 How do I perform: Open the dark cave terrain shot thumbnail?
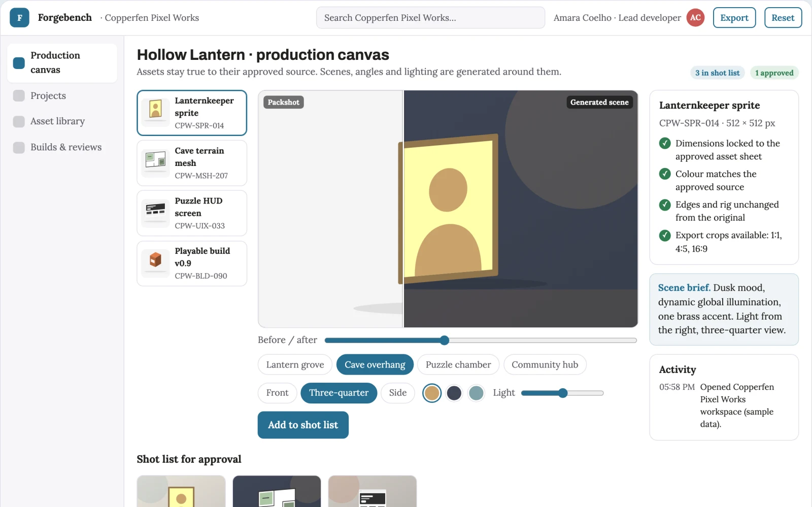277,491
